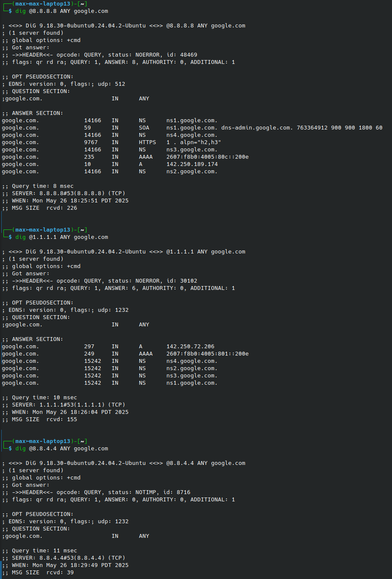Screen dimensions: 392x579
Task: Click the TTL value 297
Action: tap(89, 347)
